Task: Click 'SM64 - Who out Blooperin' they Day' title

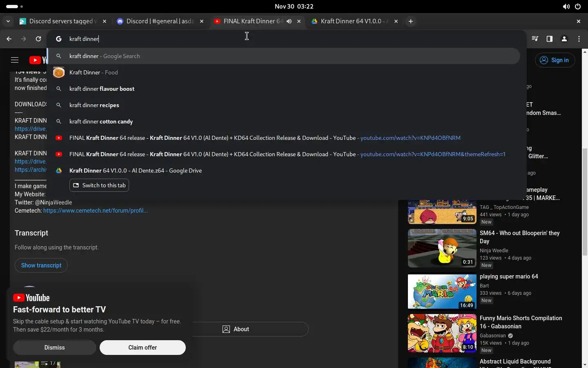Action: [x=520, y=237]
